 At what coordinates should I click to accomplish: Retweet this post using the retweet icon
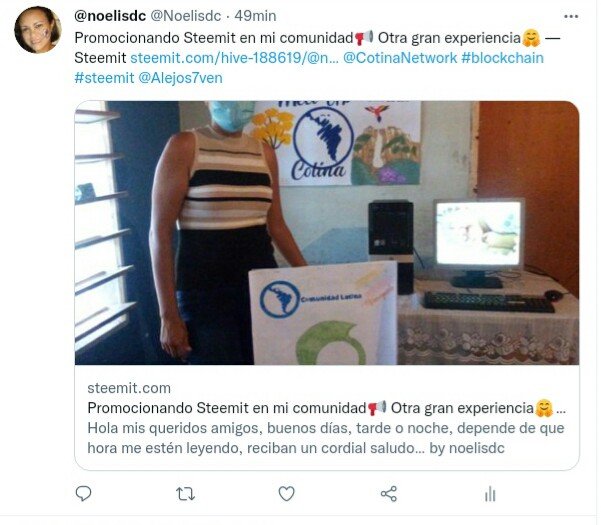(x=185, y=494)
